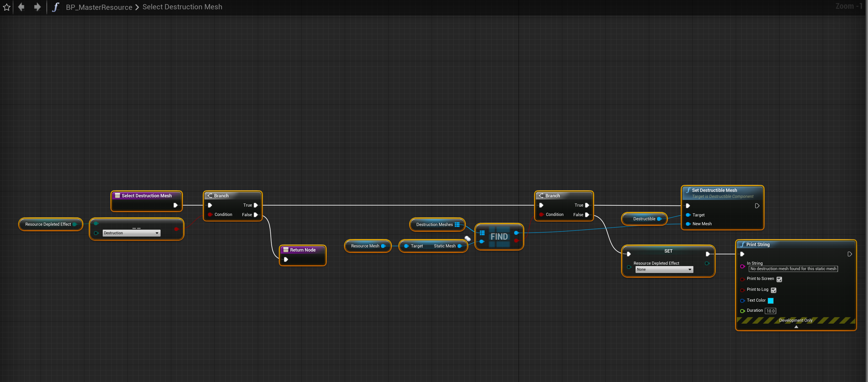
Task: Click the Return Node exec input pin
Action: (286, 260)
